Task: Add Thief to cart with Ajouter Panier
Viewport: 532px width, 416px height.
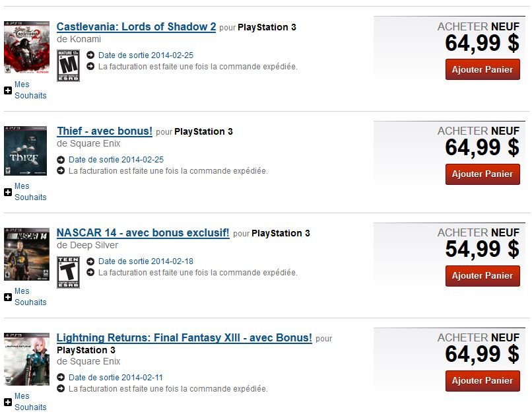Action: pos(482,174)
